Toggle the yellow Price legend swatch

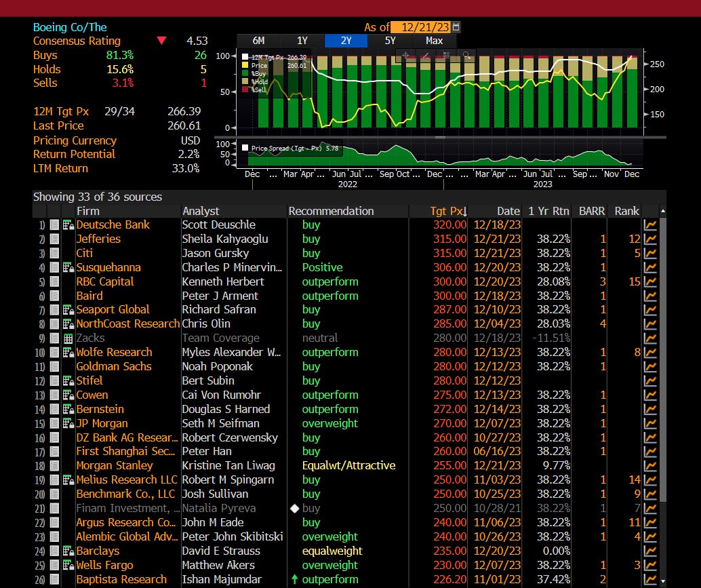pos(245,65)
